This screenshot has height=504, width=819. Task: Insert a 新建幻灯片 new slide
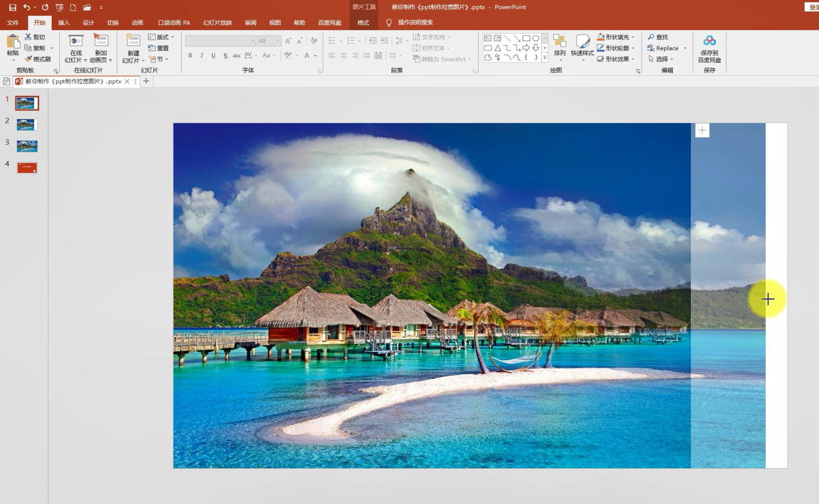(133, 48)
